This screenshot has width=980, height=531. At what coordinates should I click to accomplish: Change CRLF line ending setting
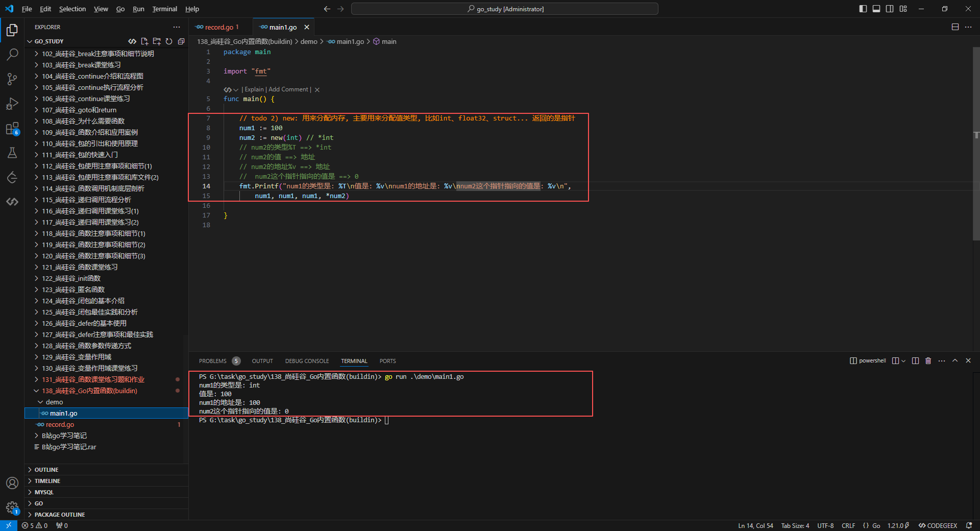coord(848,525)
